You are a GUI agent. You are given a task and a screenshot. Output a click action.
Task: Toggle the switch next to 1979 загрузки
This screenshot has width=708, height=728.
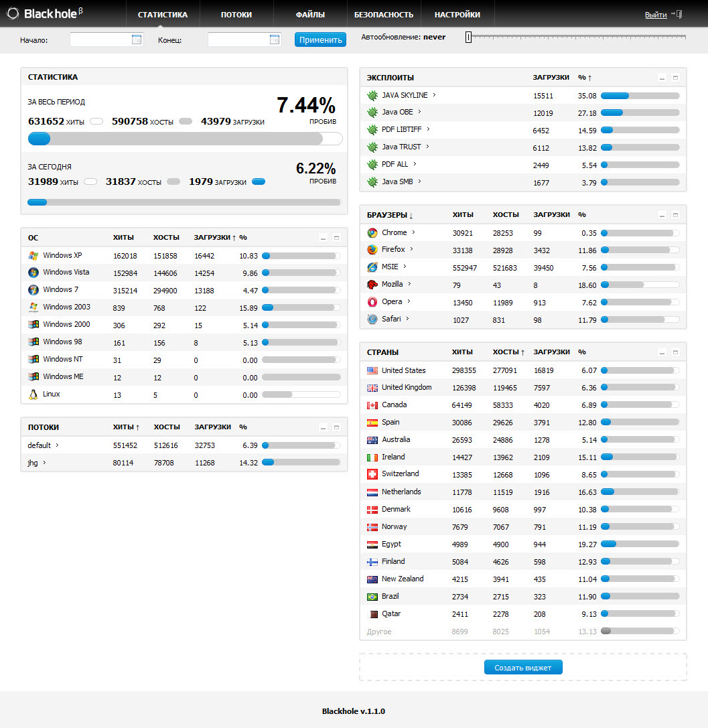tap(258, 181)
